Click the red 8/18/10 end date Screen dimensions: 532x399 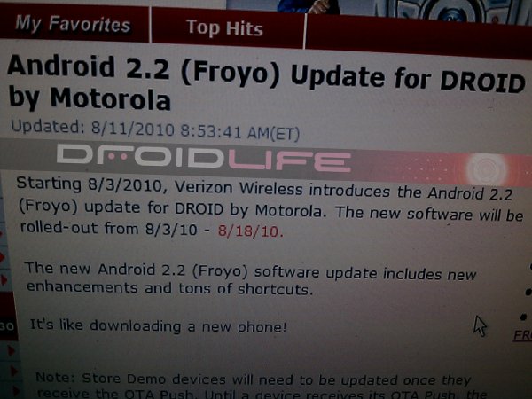point(250,231)
